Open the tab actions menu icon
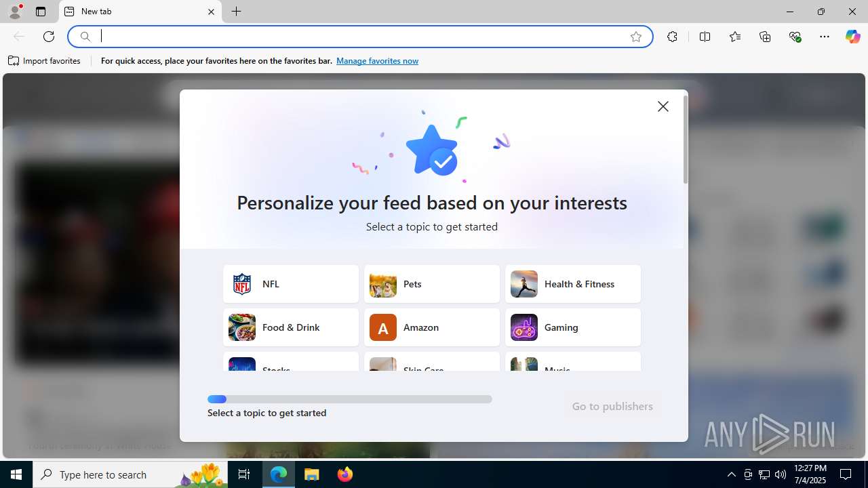 point(41,12)
